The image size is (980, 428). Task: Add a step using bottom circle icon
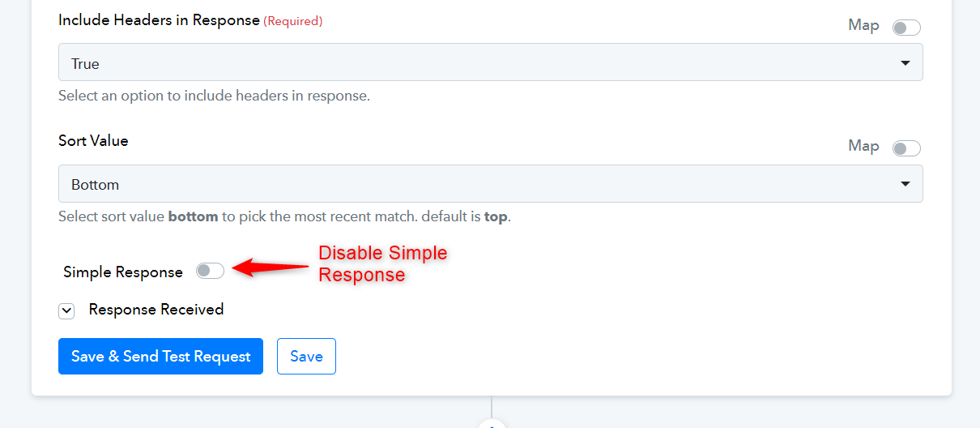click(x=491, y=424)
